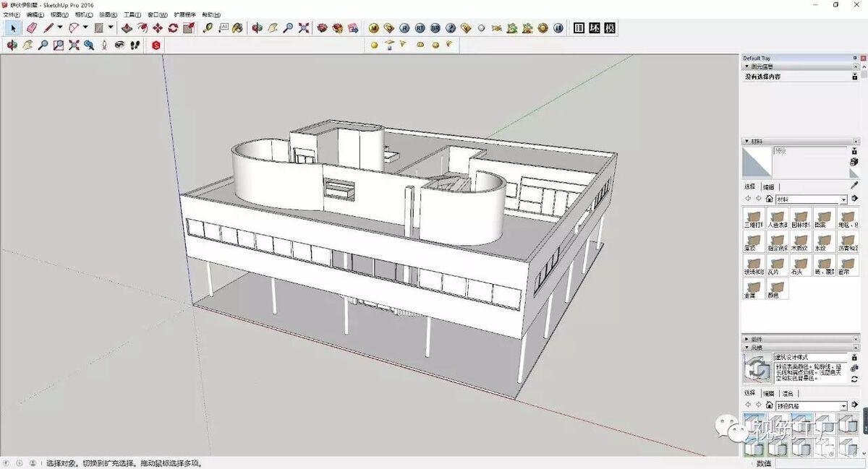Select the material eyedropper sample tool
868x469 pixels.
(854, 186)
